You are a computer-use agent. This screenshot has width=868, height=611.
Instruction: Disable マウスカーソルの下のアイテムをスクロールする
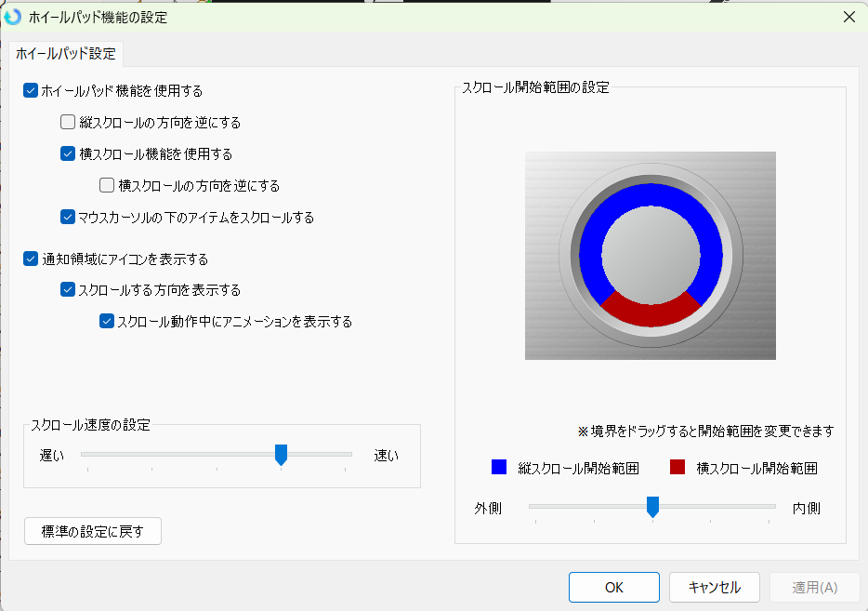pyautogui.click(x=67, y=217)
